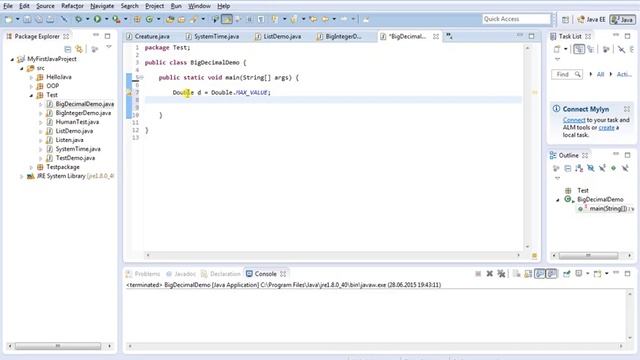Collapse the Test package node

[x=31, y=95]
